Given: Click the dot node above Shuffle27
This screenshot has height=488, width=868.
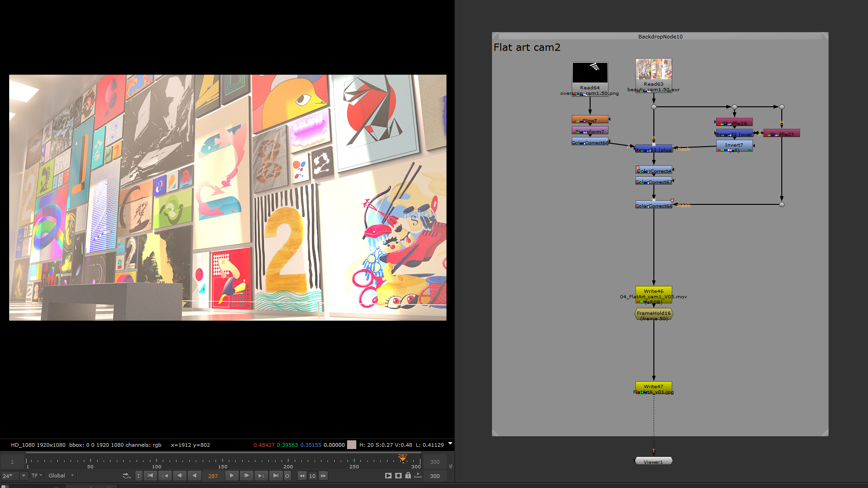Looking at the screenshot, I should click(x=782, y=107).
